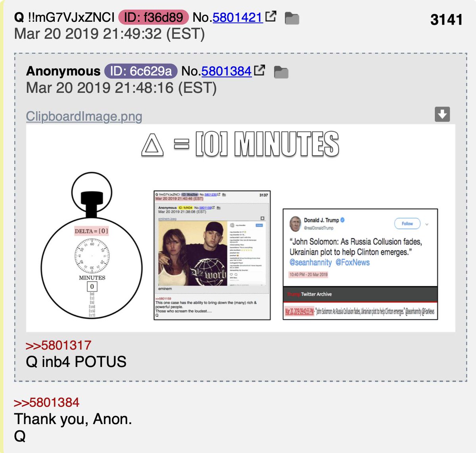Click folder icon next to post 5801421
This screenshot has height=453, width=476.
292,18
